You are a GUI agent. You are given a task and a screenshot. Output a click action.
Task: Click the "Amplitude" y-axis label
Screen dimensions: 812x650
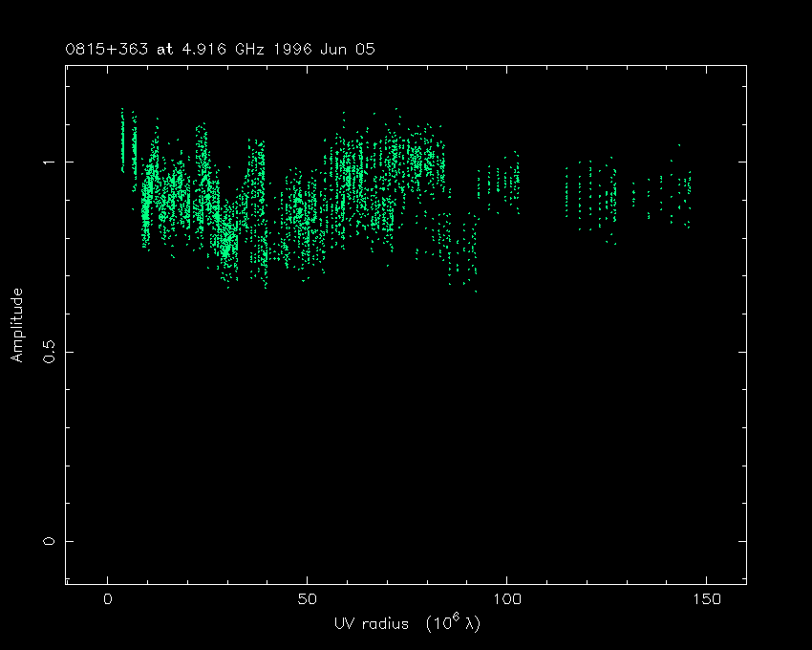click(16, 325)
